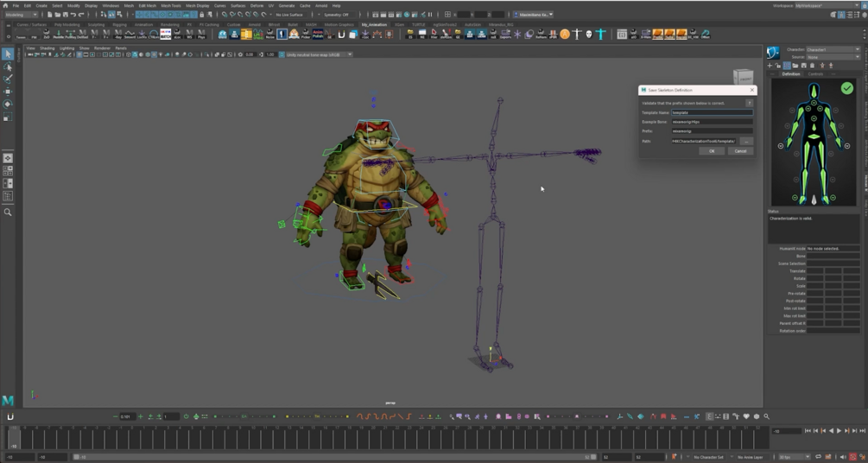This screenshot has width=868, height=463.
Task: Click the asterisk shelf icon
Action: 517,35
